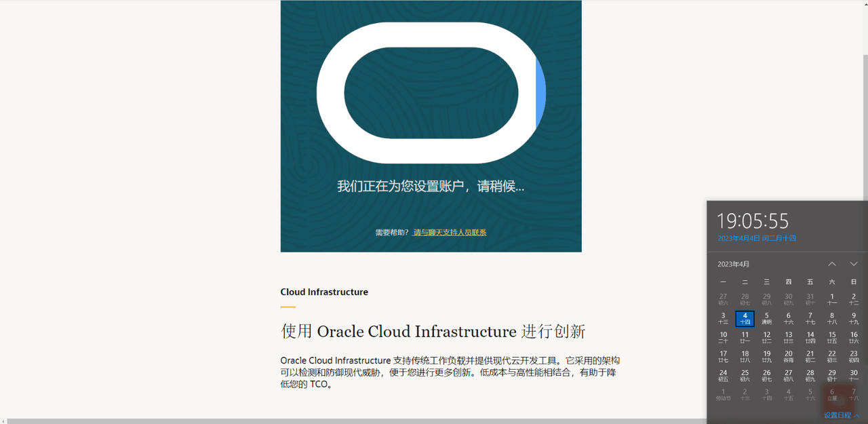Pick greyed March 27 初六 date

click(x=723, y=299)
